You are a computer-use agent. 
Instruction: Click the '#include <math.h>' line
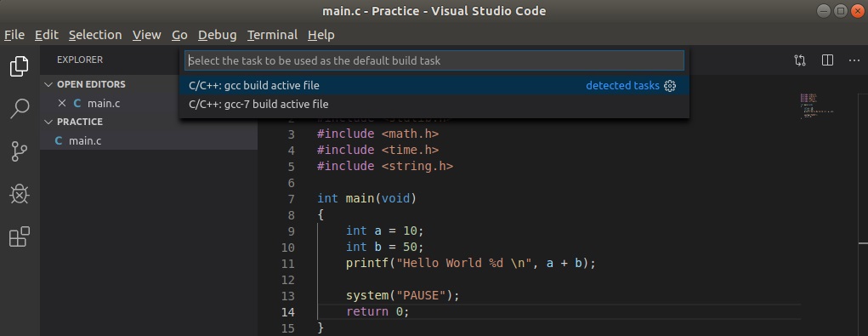click(378, 134)
